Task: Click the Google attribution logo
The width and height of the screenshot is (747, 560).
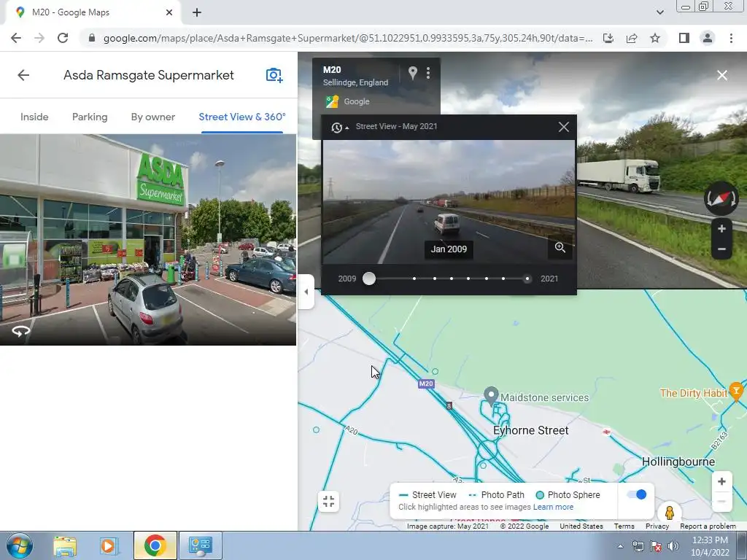Action: coord(332,101)
